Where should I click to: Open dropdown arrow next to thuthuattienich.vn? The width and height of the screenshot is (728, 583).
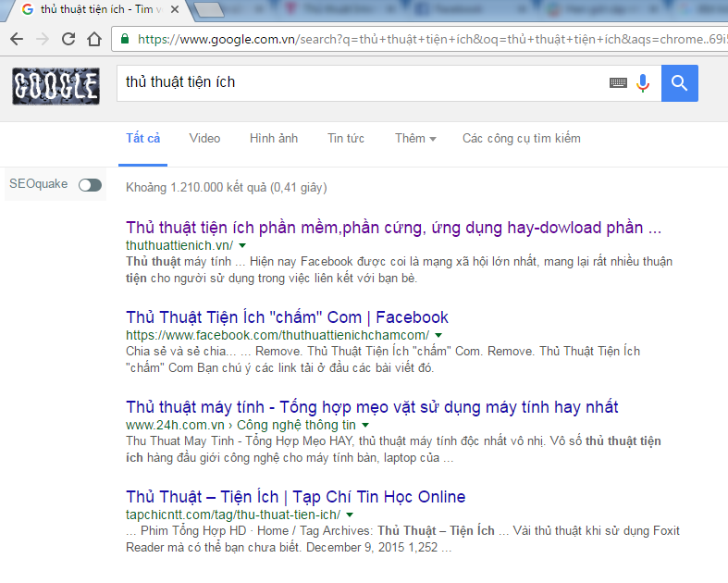click(x=242, y=246)
